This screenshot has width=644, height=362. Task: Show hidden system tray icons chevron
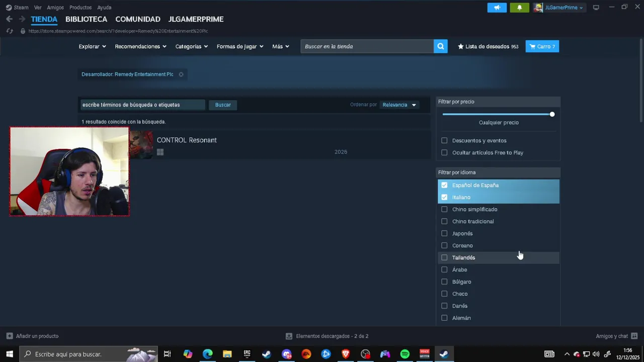coord(567,354)
